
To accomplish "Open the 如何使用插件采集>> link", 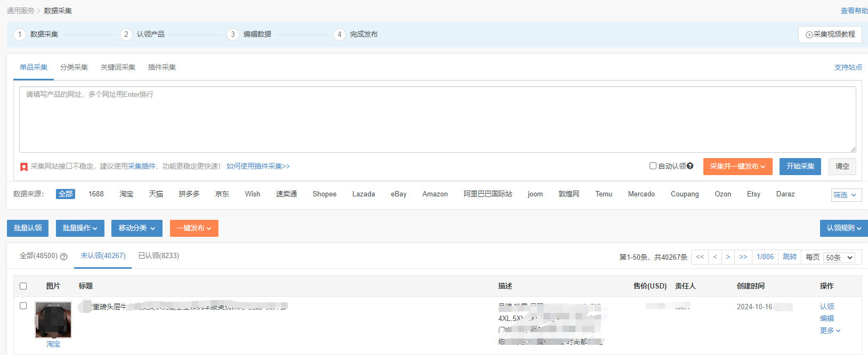I will click(258, 167).
